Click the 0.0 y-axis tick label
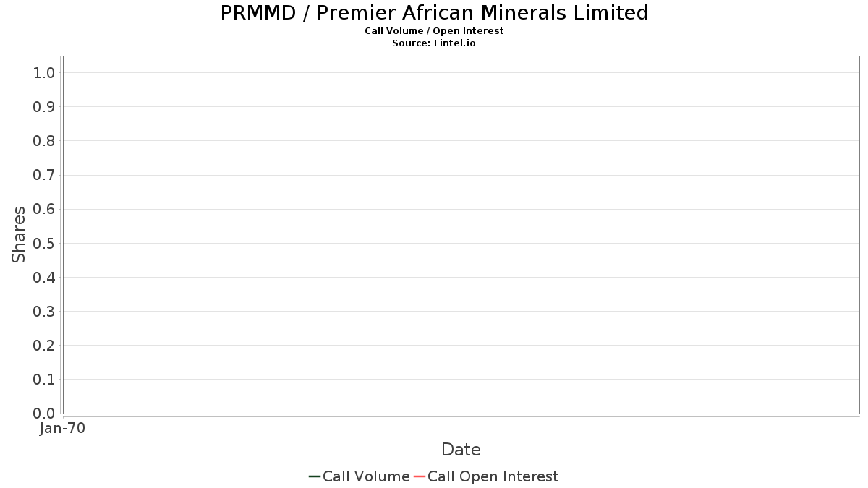 click(x=44, y=414)
